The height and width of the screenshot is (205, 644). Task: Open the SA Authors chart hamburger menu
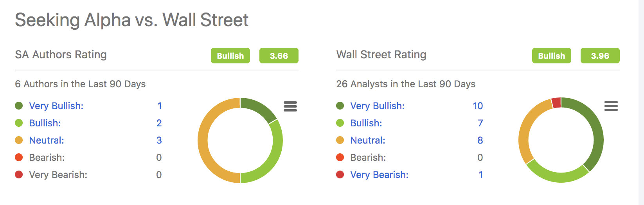(x=290, y=106)
